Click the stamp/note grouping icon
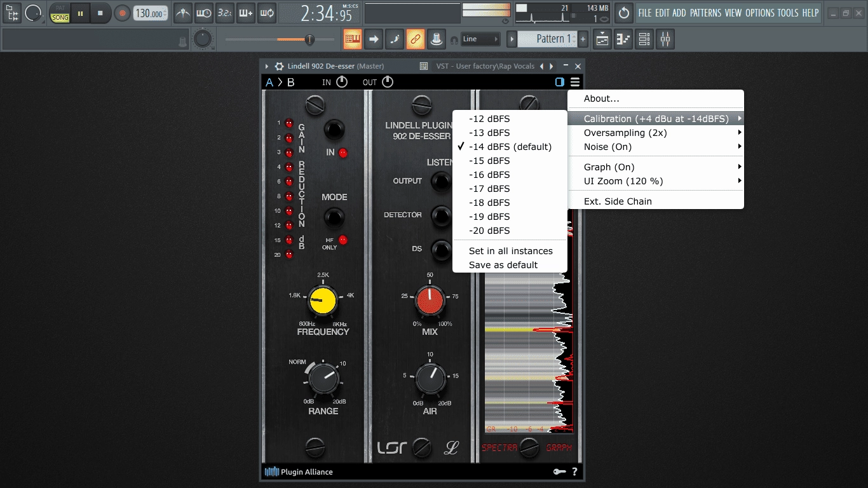868x488 pixels. (437, 39)
